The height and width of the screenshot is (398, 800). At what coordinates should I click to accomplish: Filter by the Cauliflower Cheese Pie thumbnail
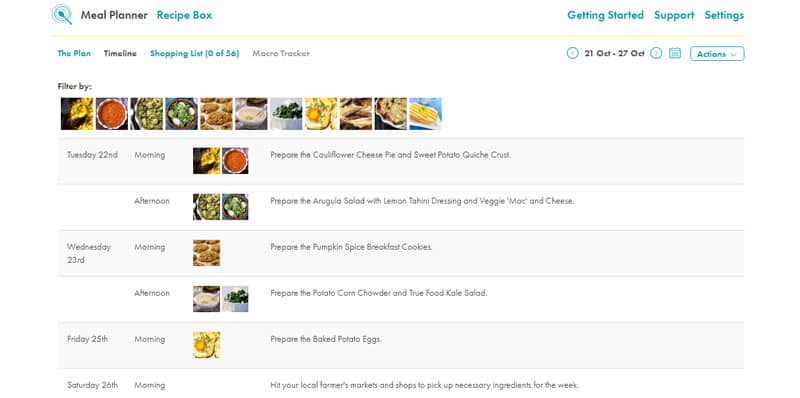coord(77,114)
